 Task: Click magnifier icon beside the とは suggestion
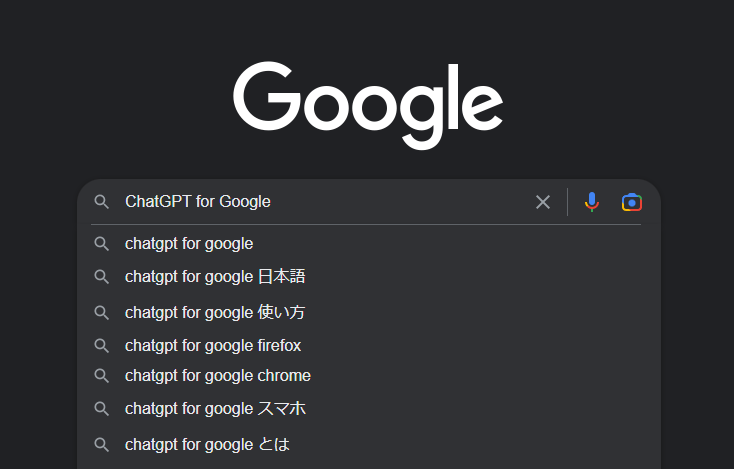102,445
